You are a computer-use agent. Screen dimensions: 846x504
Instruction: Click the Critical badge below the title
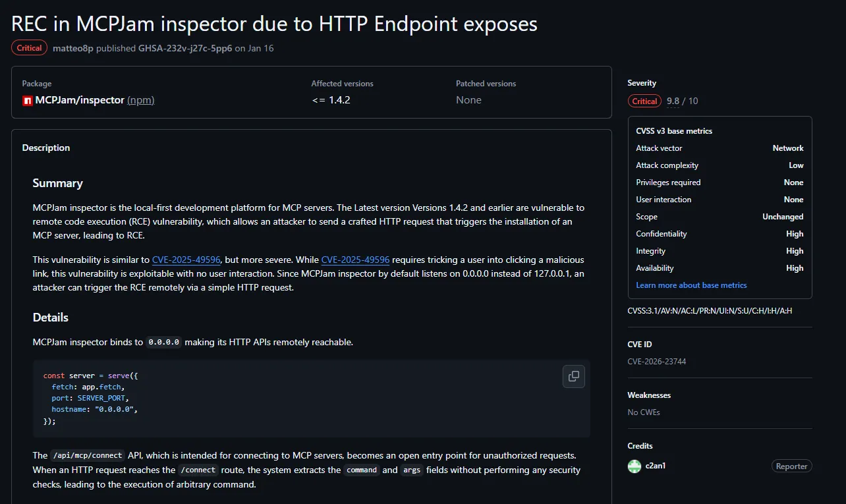[x=29, y=48]
